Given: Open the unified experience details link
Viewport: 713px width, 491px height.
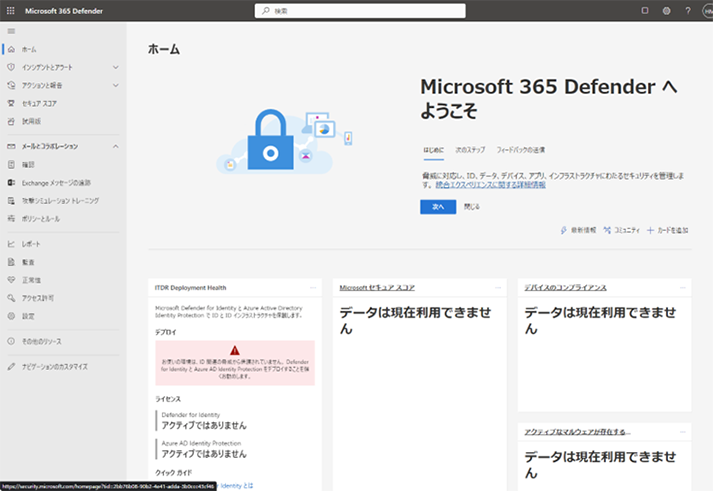Looking at the screenshot, I should pyautogui.click(x=491, y=185).
